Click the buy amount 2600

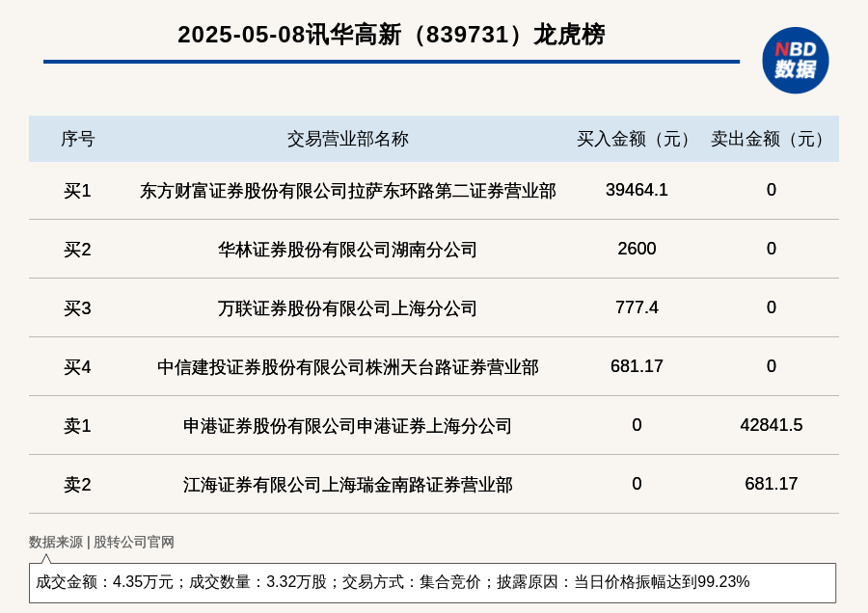(x=637, y=249)
